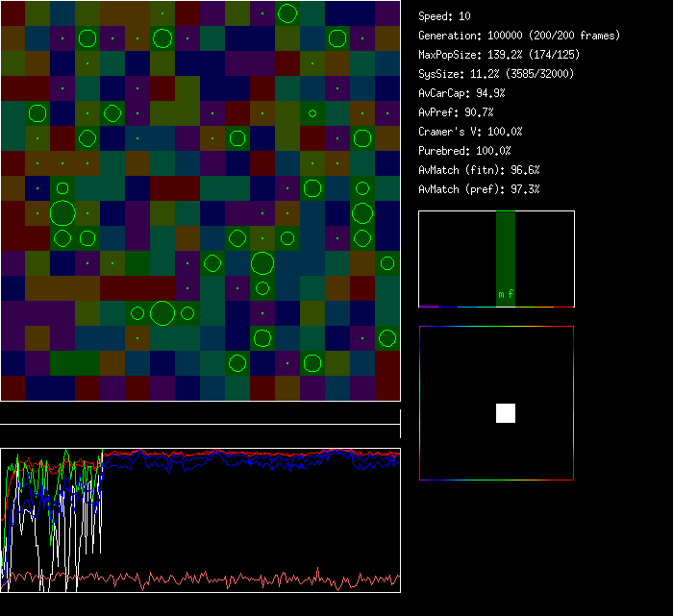
Task: Click the tall green bar in the histogram
Action: [x=505, y=250]
